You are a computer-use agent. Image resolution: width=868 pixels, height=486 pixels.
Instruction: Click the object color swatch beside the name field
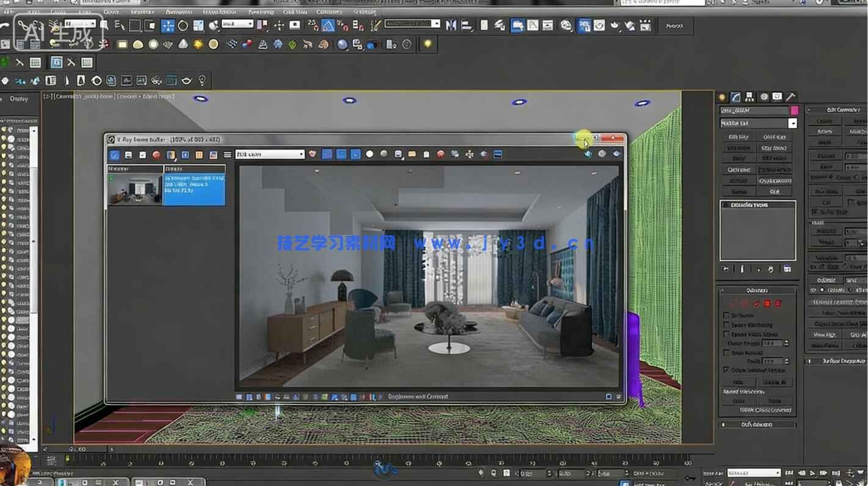coord(793,111)
